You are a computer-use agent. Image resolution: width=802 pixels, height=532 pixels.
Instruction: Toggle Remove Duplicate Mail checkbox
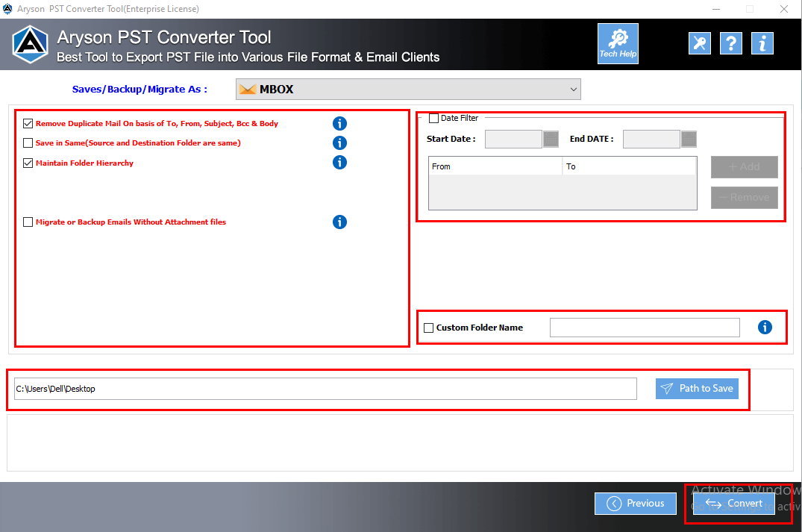28,123
